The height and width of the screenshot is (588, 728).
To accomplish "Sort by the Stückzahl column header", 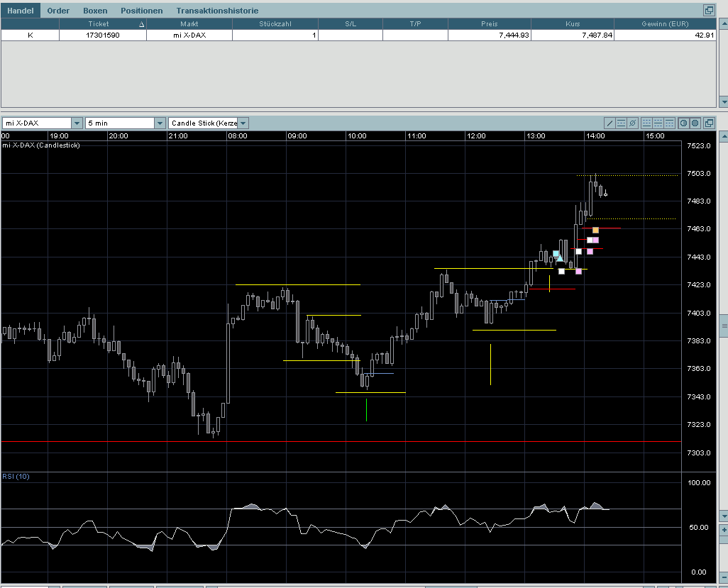I will [x=275, y=23].
